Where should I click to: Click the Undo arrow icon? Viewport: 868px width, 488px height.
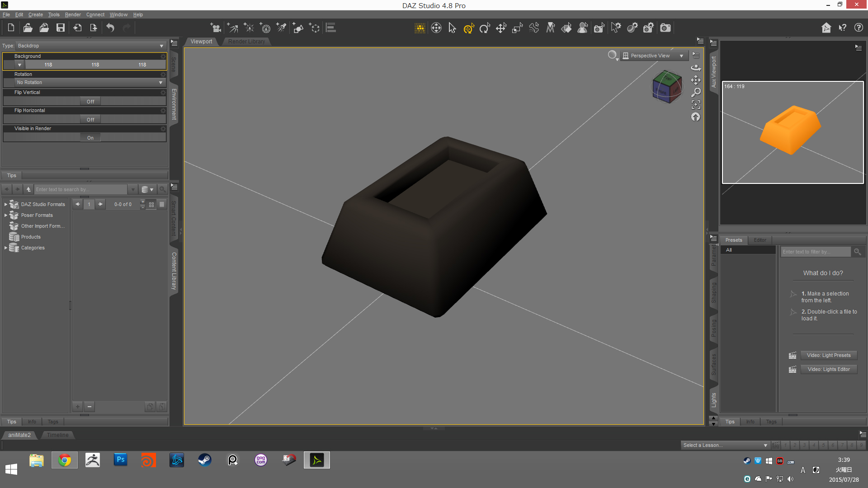click(110, 28)
